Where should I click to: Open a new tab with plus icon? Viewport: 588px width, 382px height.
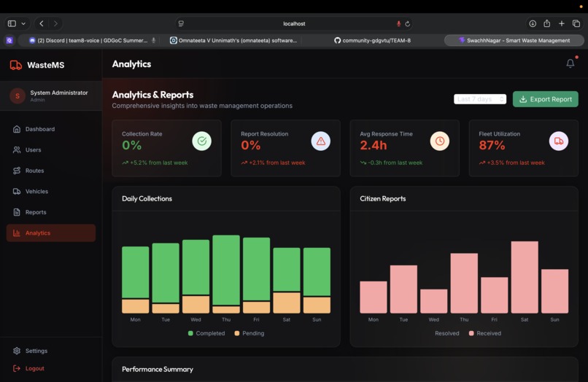coord(562,23)
